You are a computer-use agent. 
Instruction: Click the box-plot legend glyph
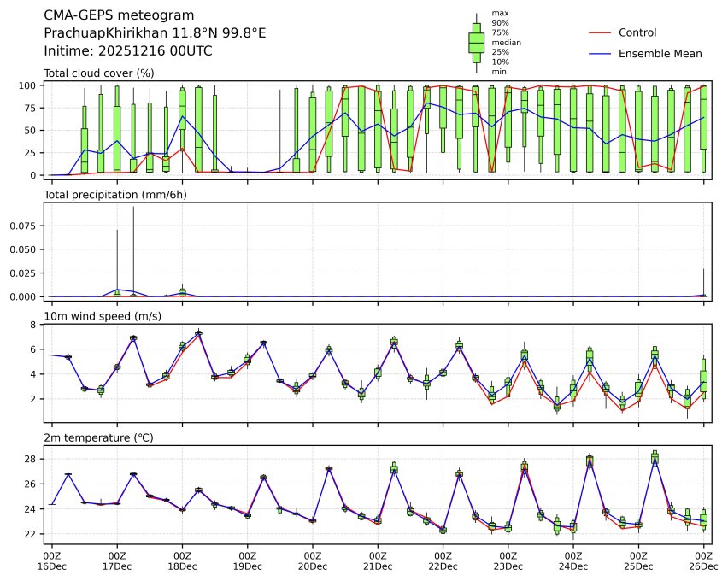(476, 42)
